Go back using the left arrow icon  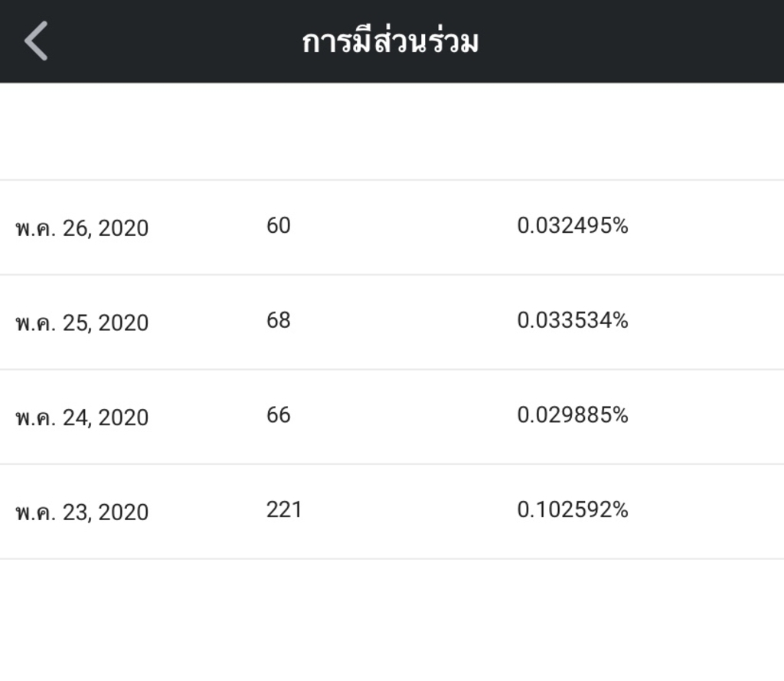pos(36,41)
